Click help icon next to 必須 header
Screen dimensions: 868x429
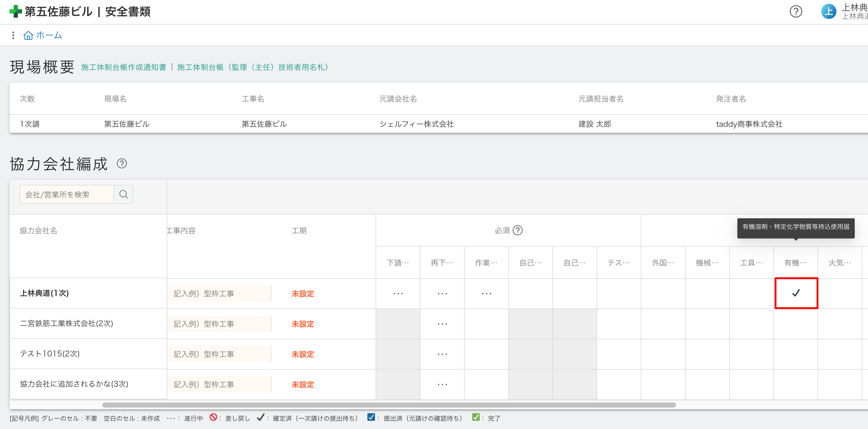[x=518, y=230]
